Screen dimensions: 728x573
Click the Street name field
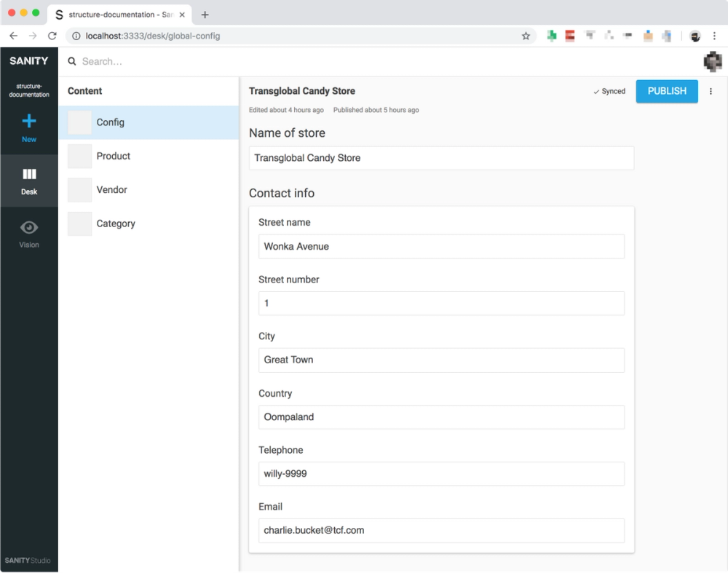pyautogui.click(x=441, y=246)
